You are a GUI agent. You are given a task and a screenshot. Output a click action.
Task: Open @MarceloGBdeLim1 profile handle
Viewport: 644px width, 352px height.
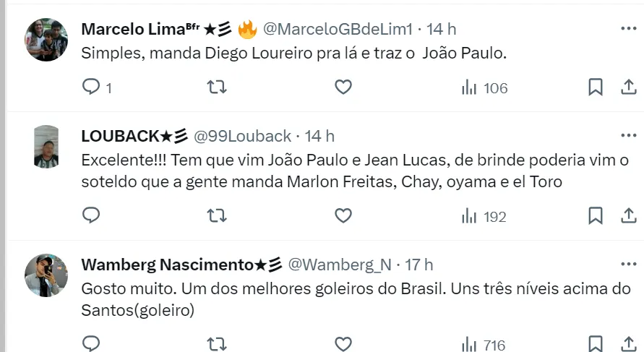[x=338, y=29]
